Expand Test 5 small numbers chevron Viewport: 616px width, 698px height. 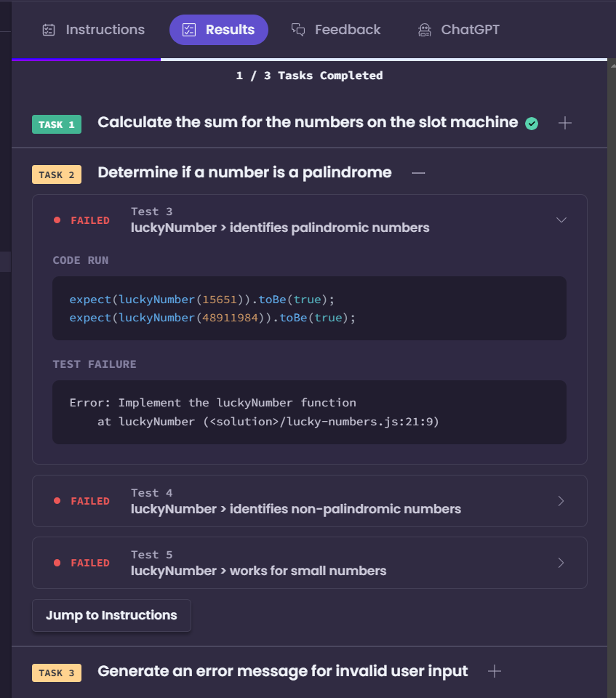(561, 563)
